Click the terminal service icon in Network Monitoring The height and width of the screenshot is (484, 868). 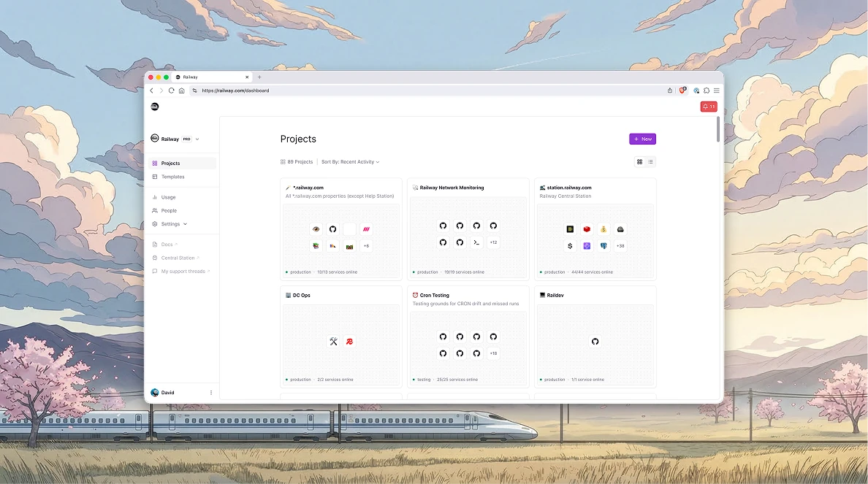point(476,242)
